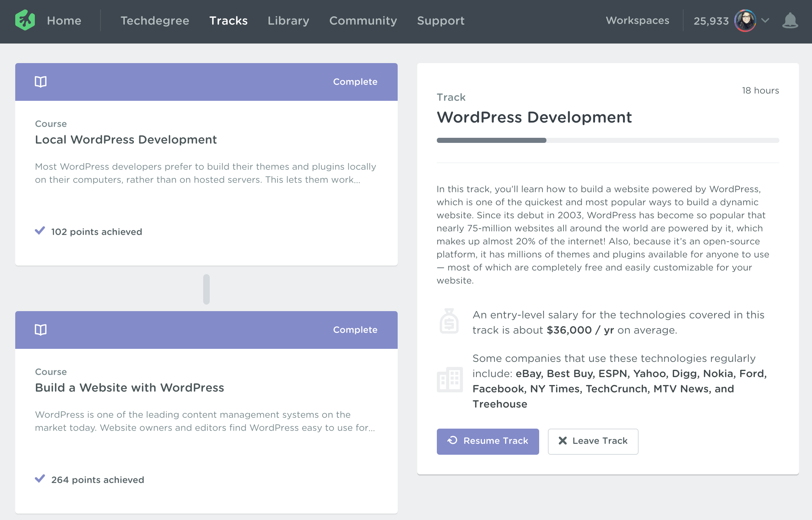812x520 pixels.
Task: Click the office building companies icon
Action: pyautogui.click(x=450, y=380)
